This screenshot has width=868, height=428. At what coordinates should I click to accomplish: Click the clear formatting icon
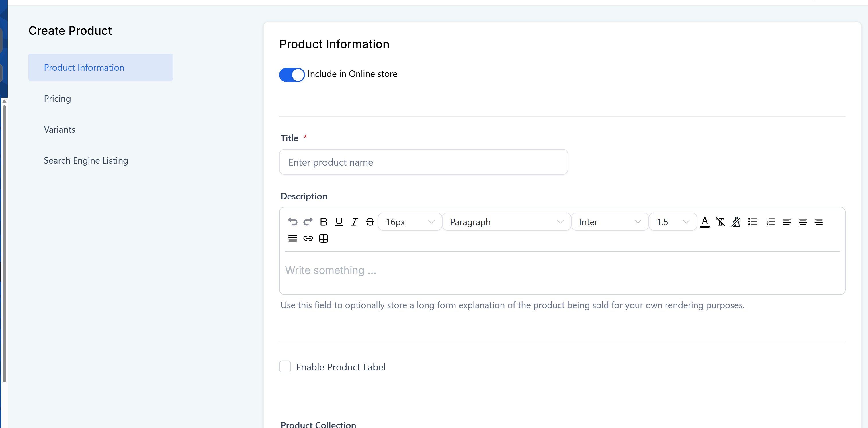click(721, 221)
